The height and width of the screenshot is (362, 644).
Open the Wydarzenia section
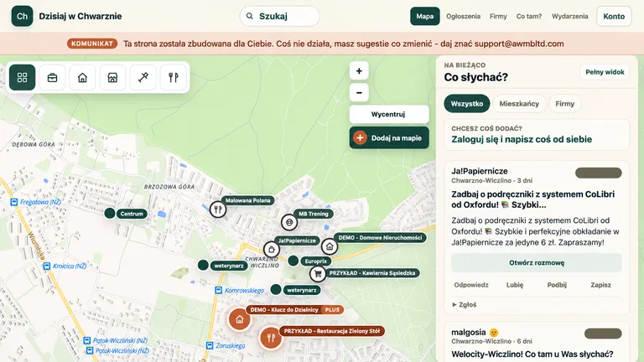(x=569, y=17)
